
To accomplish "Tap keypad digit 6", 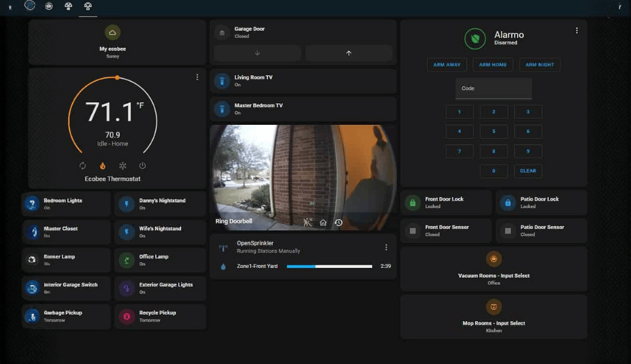I will tap(528, 131).
